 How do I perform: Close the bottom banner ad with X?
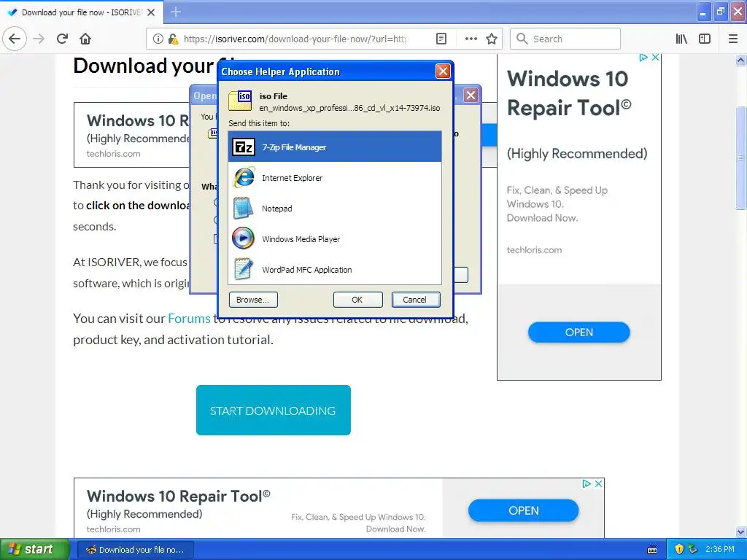click(599, 483)
